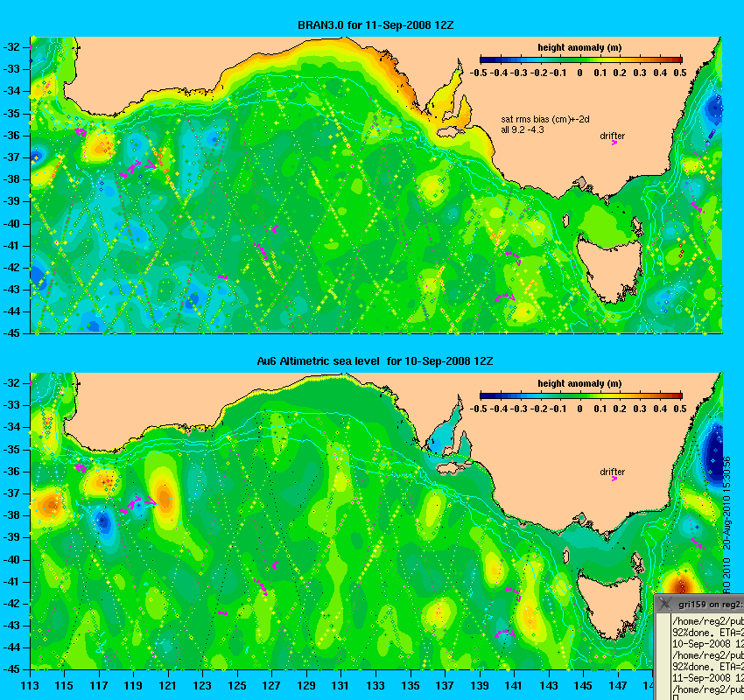744x700 pixels.
Task: Click the 'BRAN3.0 for 11-Sep-2008 12Z' title
Action: (x=376, y=25)
